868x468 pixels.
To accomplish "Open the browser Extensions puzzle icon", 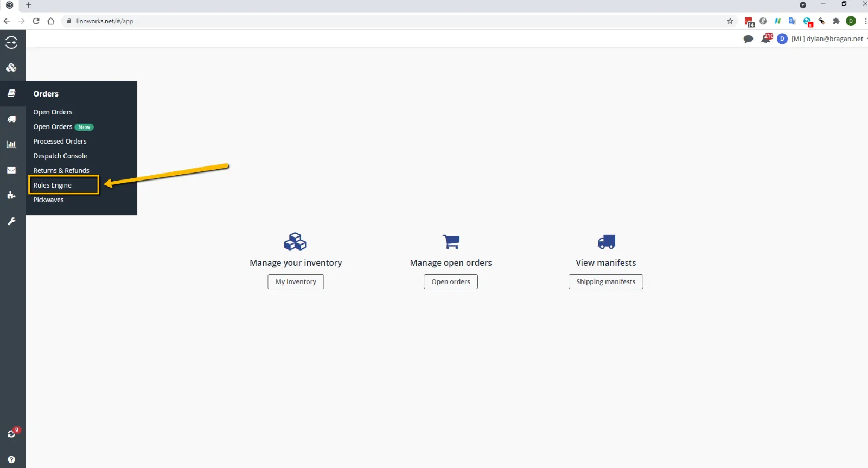I will point(836,21).
